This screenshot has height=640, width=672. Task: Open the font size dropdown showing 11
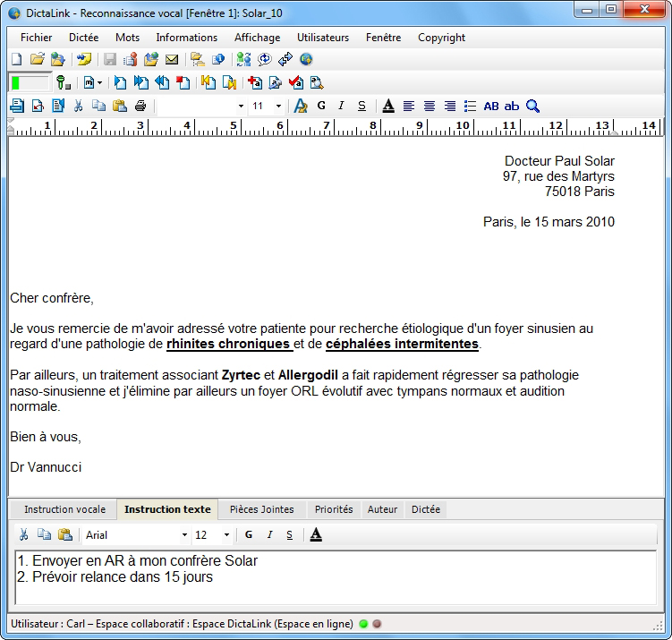pyautogui.click(x=278, y=107)
